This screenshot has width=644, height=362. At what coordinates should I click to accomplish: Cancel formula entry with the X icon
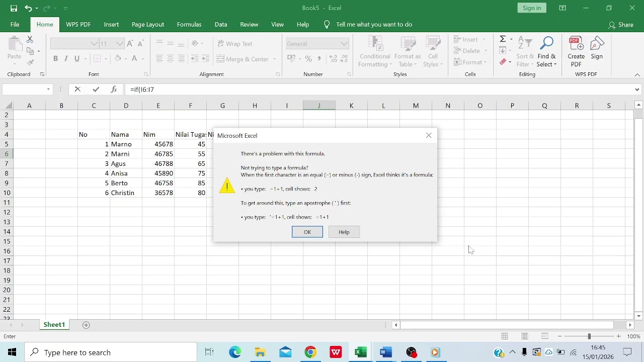pos(77,89)
